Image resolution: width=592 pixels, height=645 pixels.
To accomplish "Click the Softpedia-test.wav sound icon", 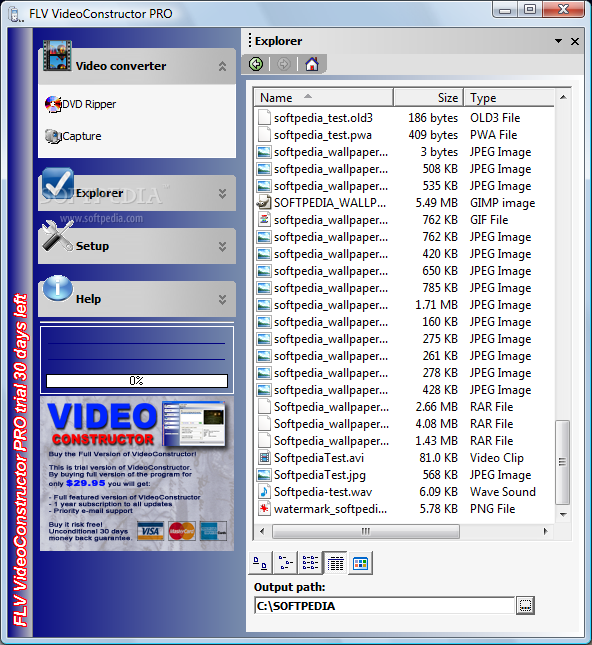I will [264, 492].
